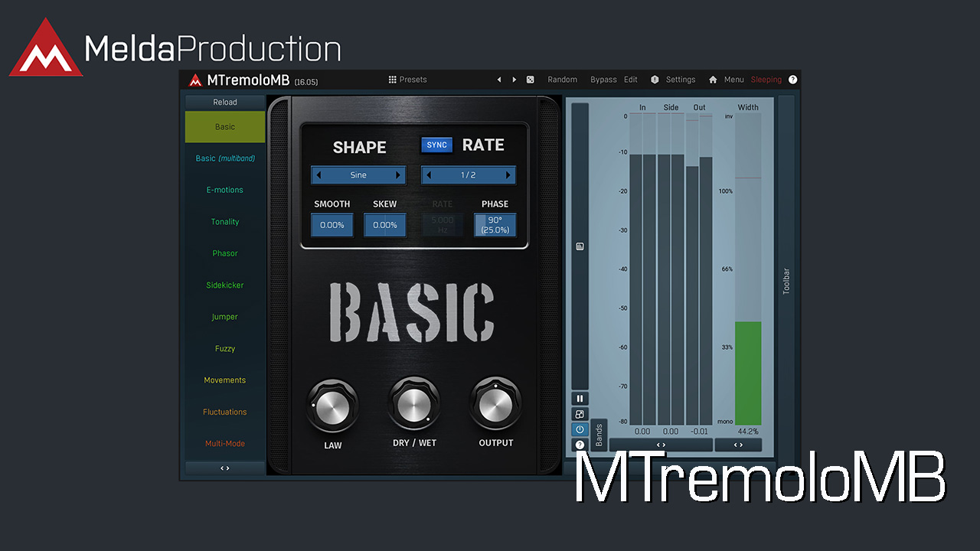
Task: Switch to the Sidekicker device
Action: point(225,285)
